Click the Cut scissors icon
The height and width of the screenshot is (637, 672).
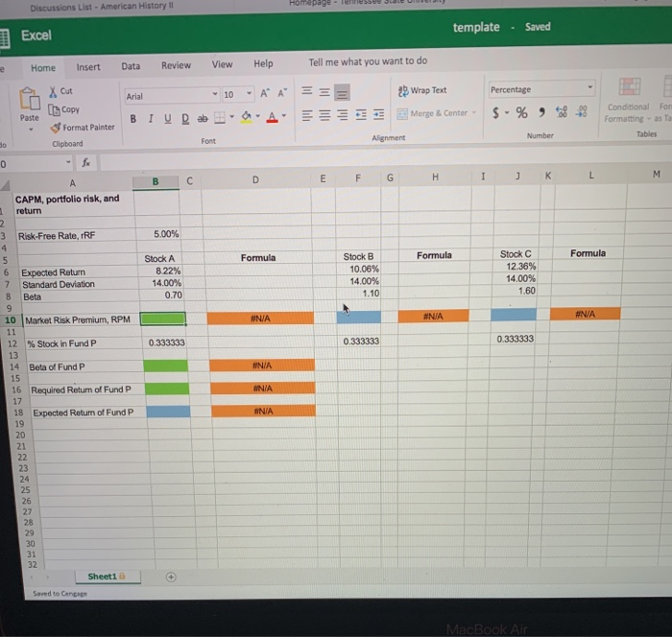click(x=53, y=91)
